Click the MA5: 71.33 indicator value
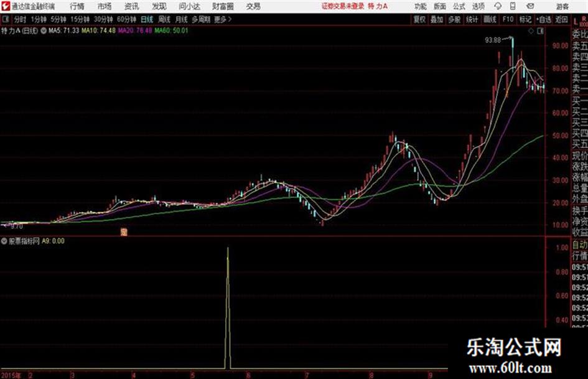The image size is (588, 379). pyautogui.click(x=63, y=30)
